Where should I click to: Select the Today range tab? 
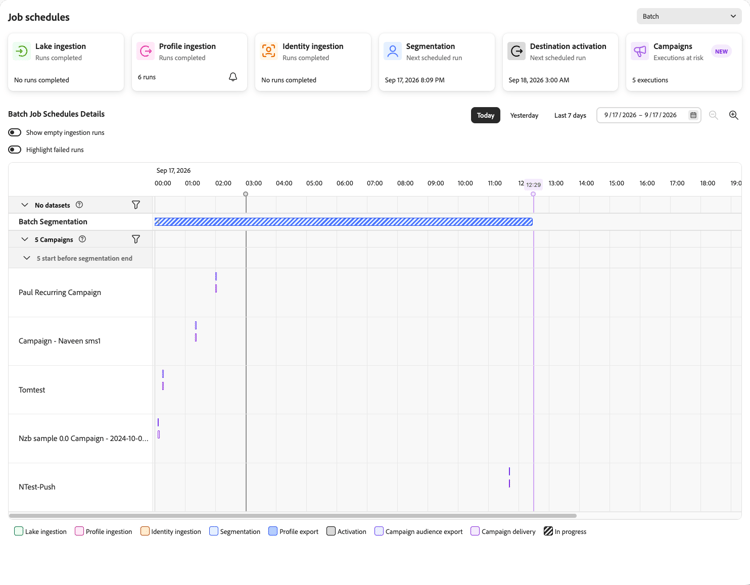click(485, 115)
